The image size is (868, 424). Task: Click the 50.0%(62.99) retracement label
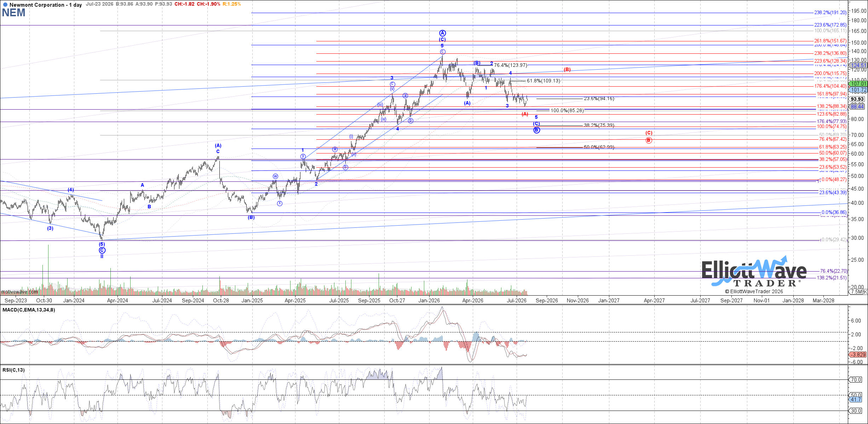tap(599, 147)
